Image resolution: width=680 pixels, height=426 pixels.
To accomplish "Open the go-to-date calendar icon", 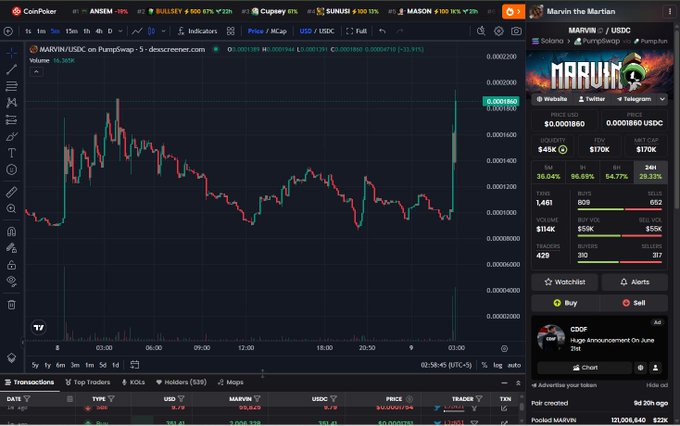I will (x=135, y=365).
